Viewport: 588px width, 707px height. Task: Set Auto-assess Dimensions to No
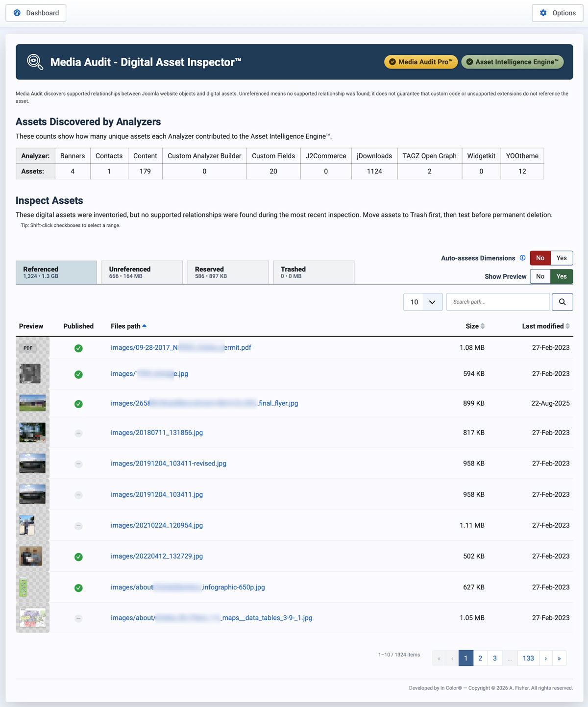point(540,258)
